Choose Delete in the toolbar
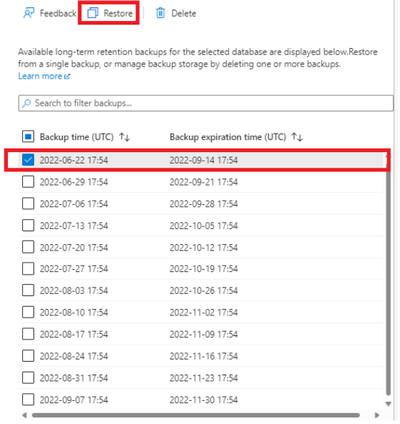400x424 pixels. coord(176,13)
